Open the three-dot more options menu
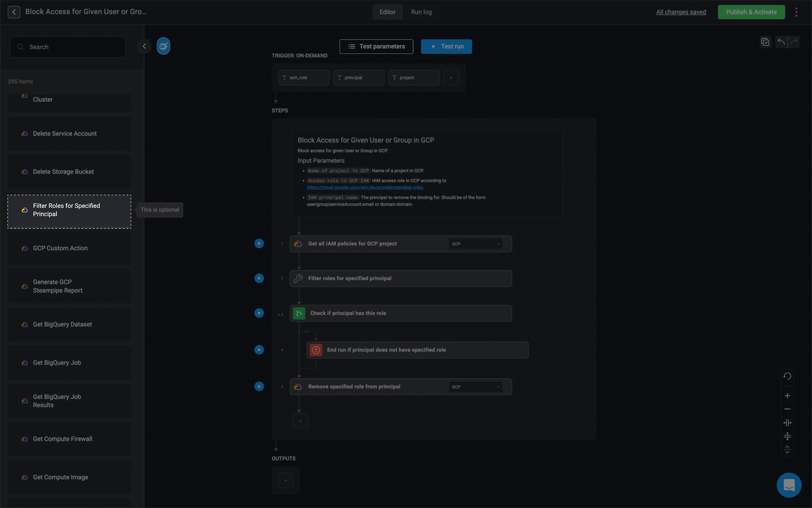Viewport: 812px width, 508px height. [796, 12]
